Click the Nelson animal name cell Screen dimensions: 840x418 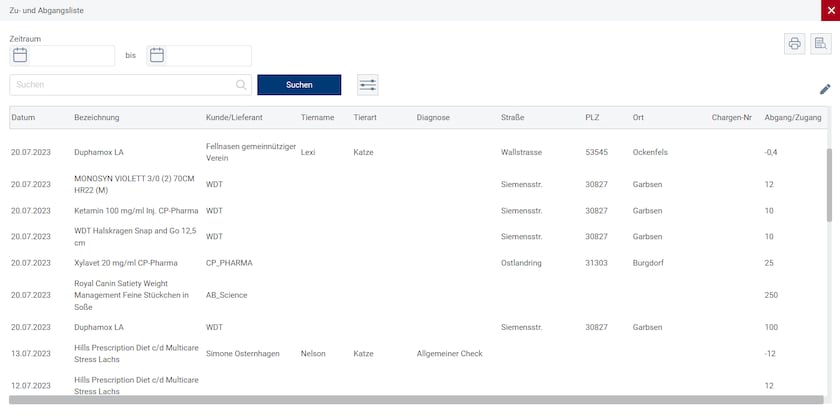pyautogui.click(x=313, y=354)
